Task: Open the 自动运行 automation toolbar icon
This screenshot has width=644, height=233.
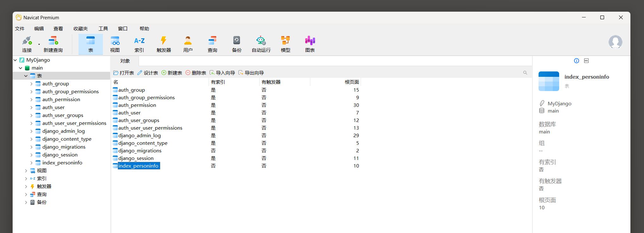Action: click(261, 44)
